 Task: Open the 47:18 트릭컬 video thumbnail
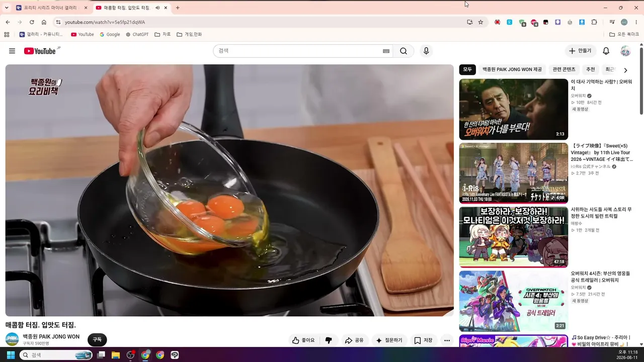pos(513,237)
